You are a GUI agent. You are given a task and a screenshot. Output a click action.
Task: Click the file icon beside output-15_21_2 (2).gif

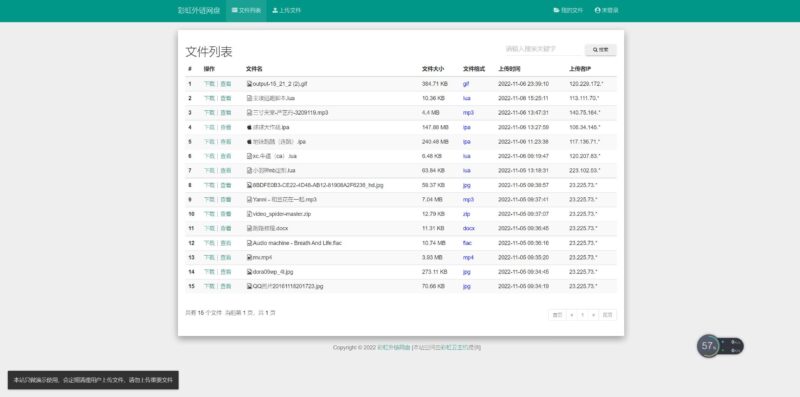(x=249, y=84)
